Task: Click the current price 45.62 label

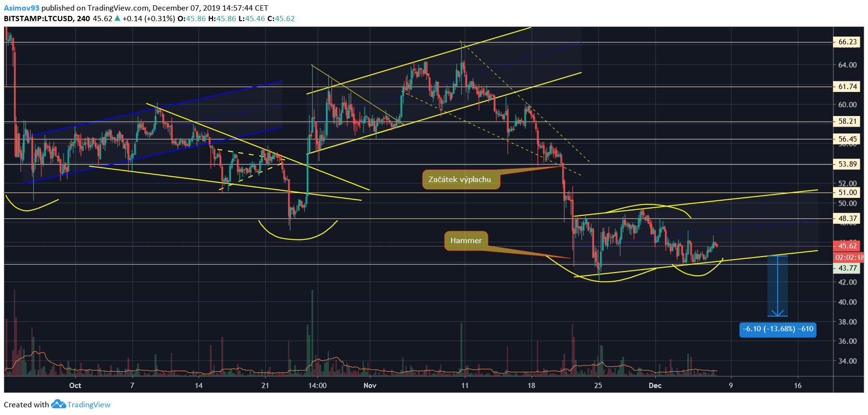Action: pos(847,246)
